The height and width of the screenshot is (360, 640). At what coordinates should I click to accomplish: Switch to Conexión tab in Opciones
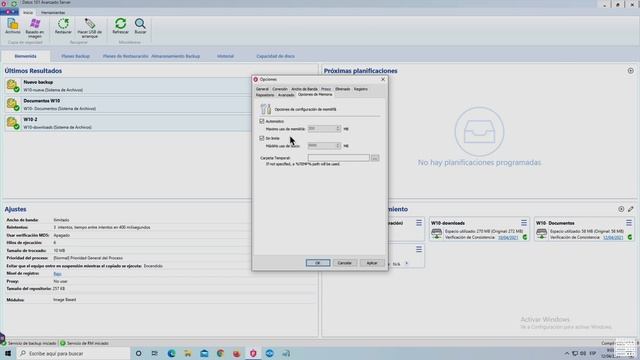(x=280, y=89)
